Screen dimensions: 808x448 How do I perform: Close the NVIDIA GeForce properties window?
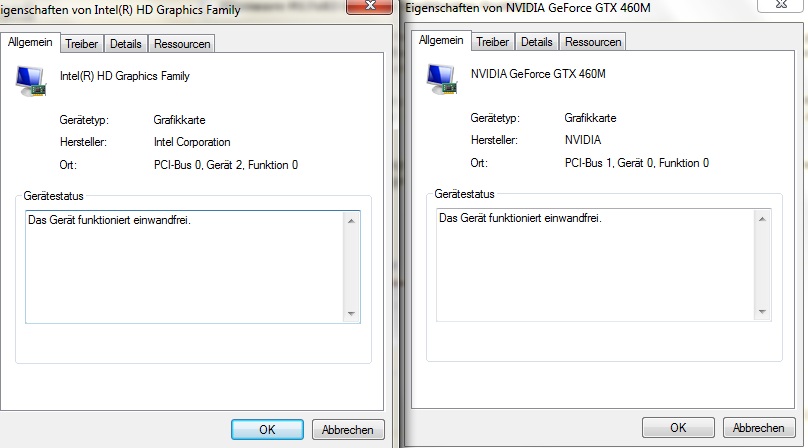click(x=781, y=5)
